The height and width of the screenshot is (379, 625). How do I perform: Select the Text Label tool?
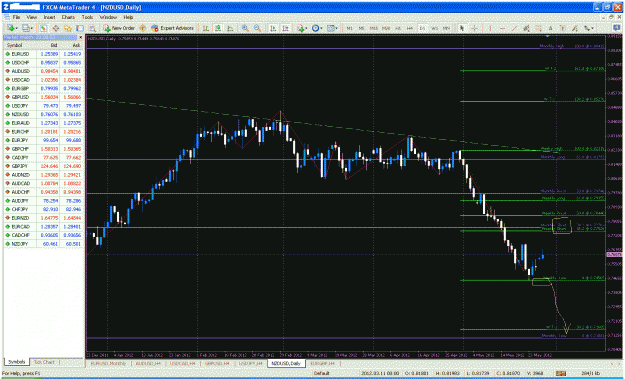[562, 28]
